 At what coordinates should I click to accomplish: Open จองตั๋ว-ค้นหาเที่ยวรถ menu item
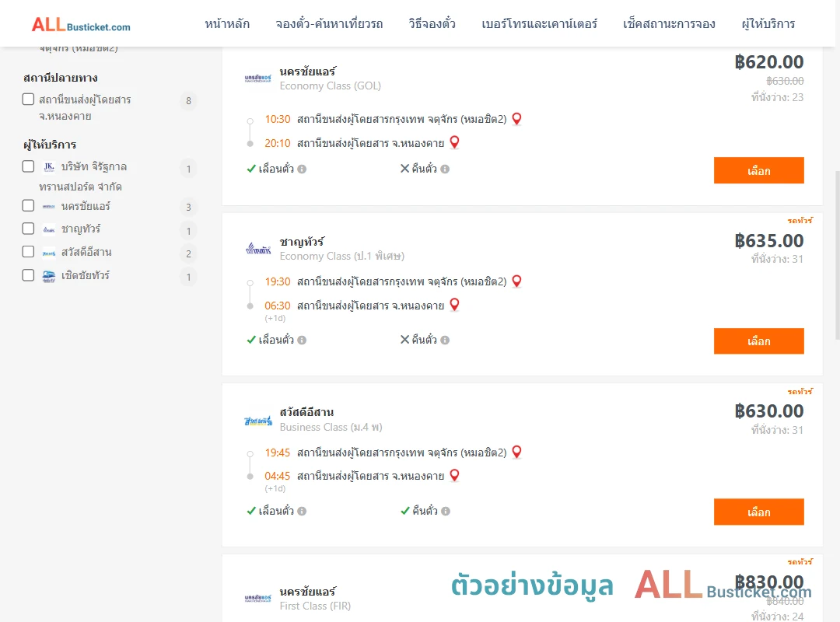pyautogui.click(x=329, y=23)
